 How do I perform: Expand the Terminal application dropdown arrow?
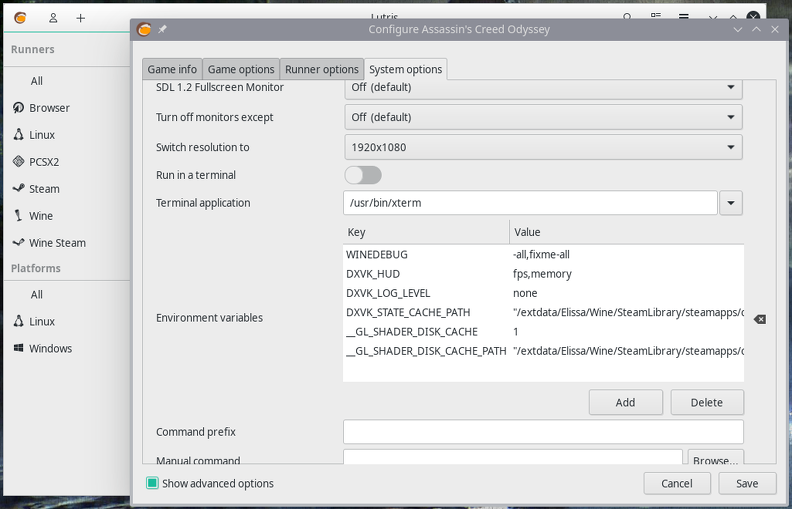tap(731, 203)
